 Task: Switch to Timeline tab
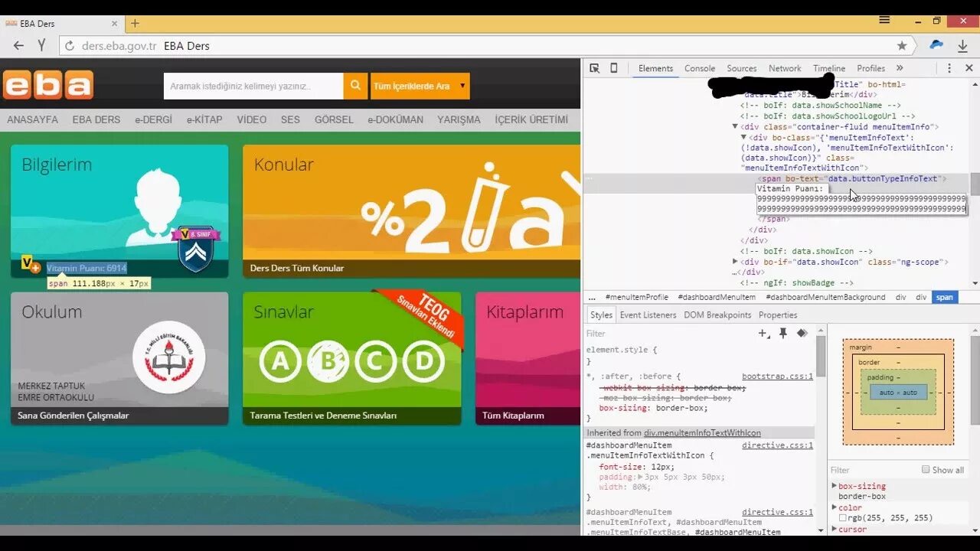point(829,68)
